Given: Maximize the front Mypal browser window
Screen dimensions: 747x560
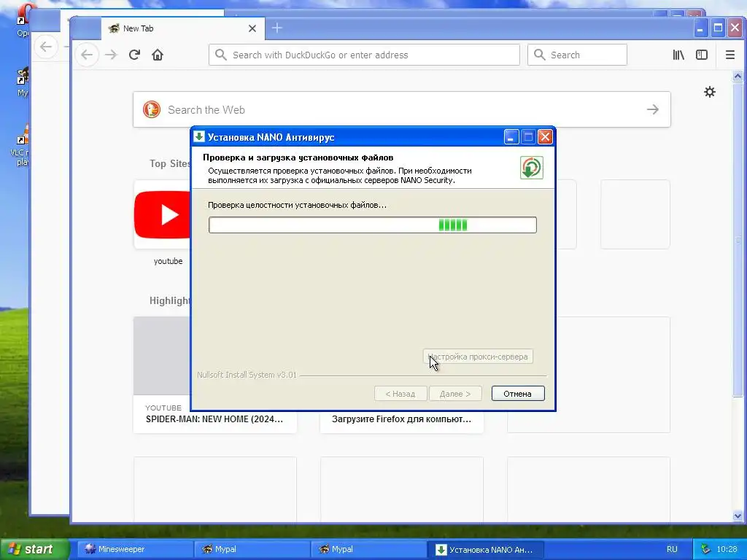Looking at the screenshot, I should click(718, 28).
